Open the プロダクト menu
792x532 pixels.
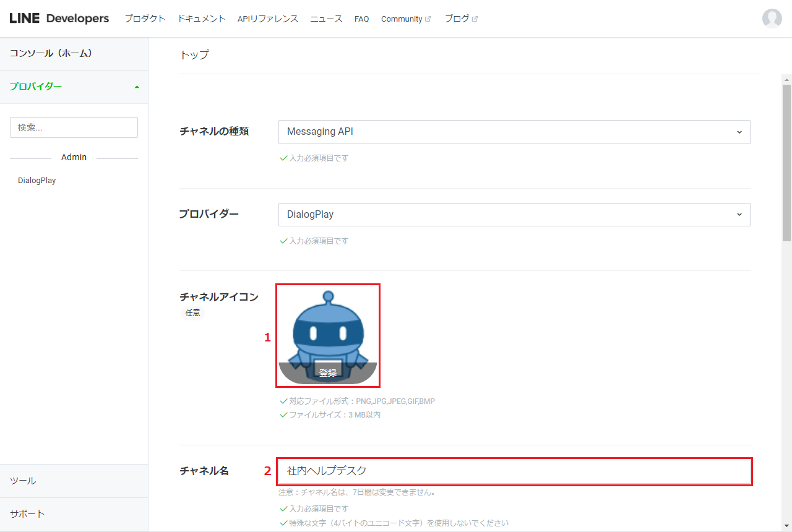[x=145, y=19]
